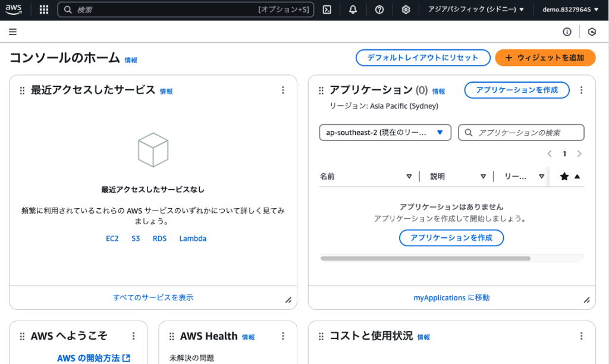The height and width of the screenshot is (364, 609).
Task: Grab drag handle of コストと使用状況 widget
Action: tap(321, 337)
